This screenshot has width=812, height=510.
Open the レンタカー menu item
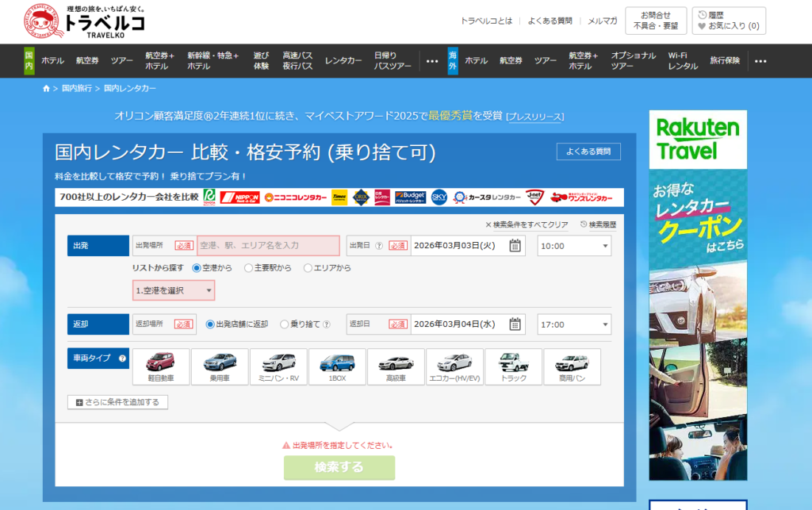pos(343,61)
